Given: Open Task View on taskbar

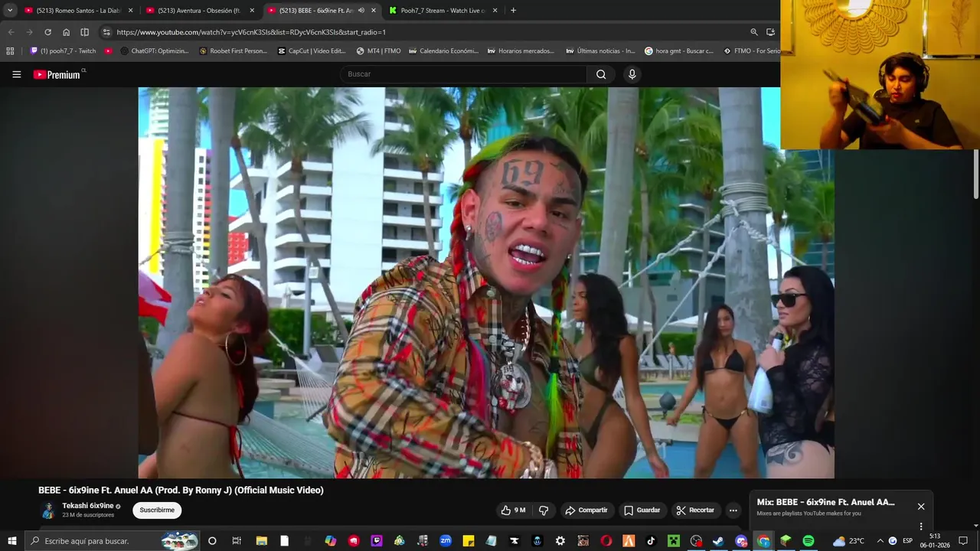Looking at the screenshot, I should [237, 541].
